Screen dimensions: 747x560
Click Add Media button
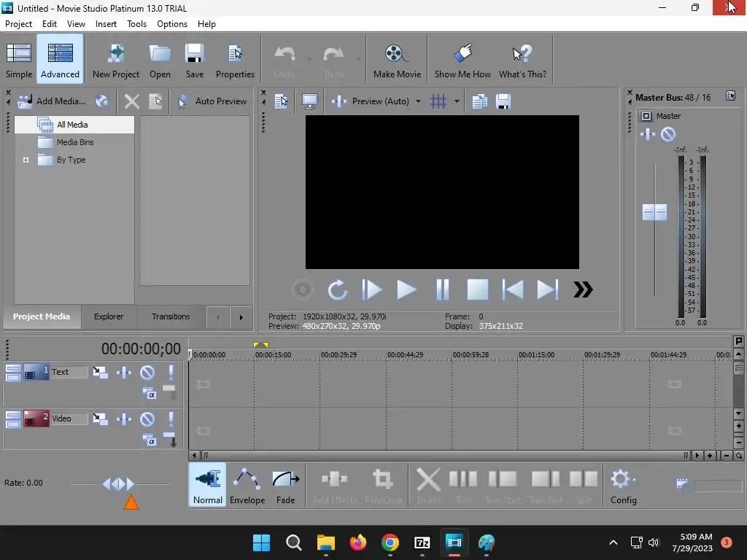pos(52,101)
